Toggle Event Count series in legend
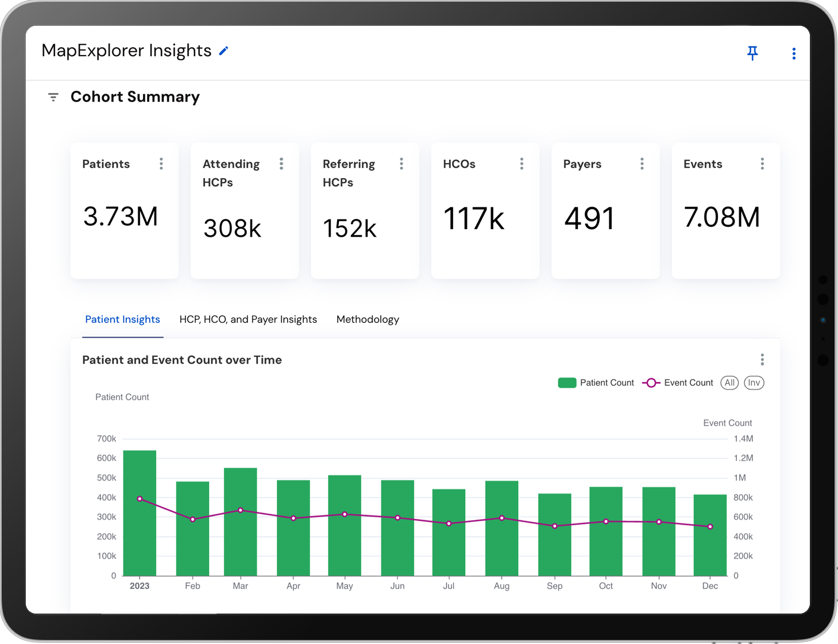The height and width of the screenshot is (644, 838). (678, 383)
